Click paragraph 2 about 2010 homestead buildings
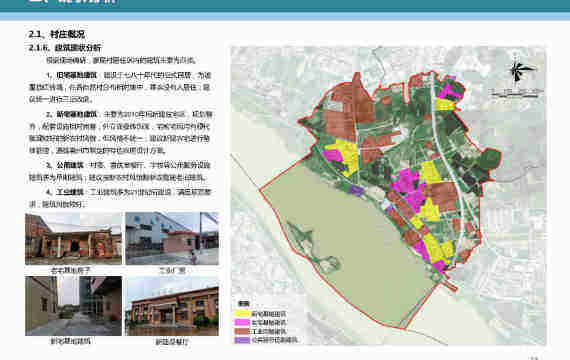570x360 pixels. pyautogui.click(x=121, y=132)
